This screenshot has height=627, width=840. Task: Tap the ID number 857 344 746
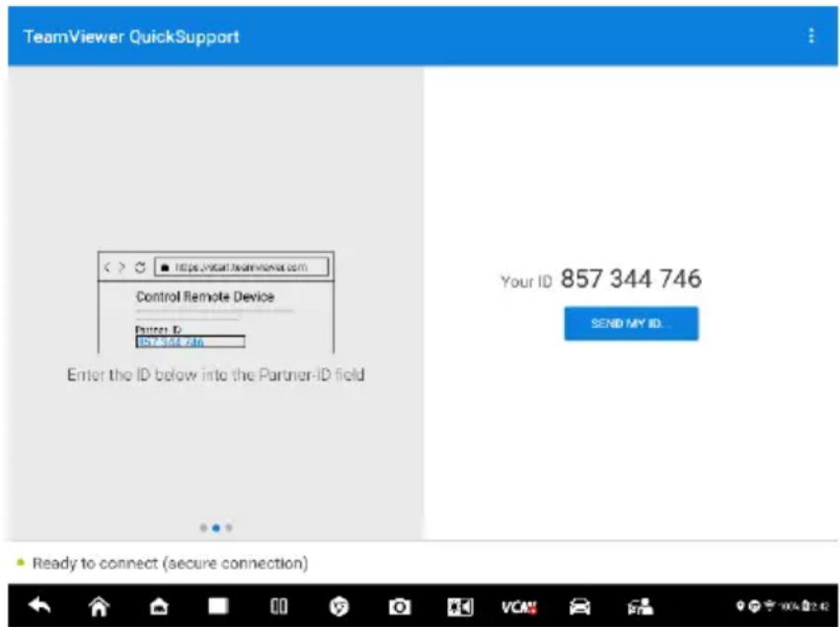(631, 278)
